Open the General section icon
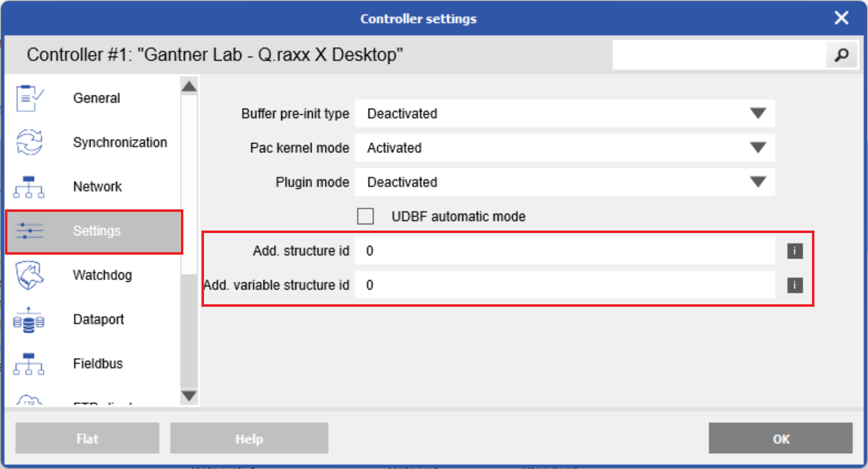Screen dimensions: 868x469 click(x=29, y=98)
